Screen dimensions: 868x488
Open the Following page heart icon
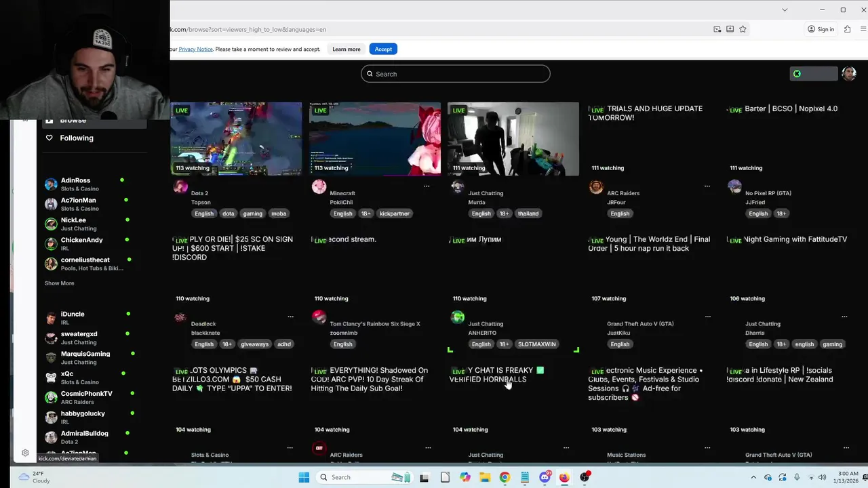[x=49, y=138]
